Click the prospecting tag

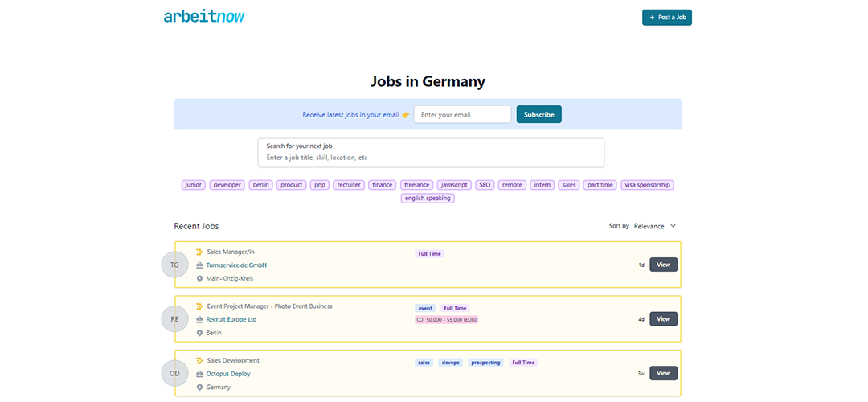(486, 362)
